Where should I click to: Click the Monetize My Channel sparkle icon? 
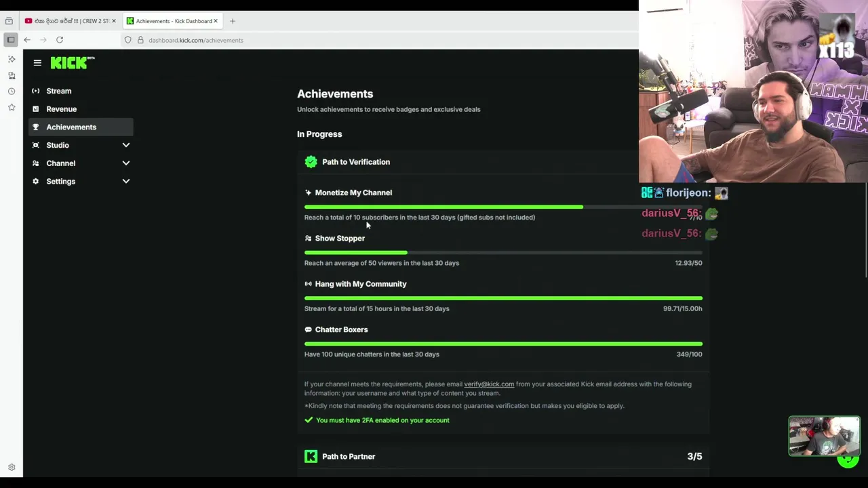[308, 192]
